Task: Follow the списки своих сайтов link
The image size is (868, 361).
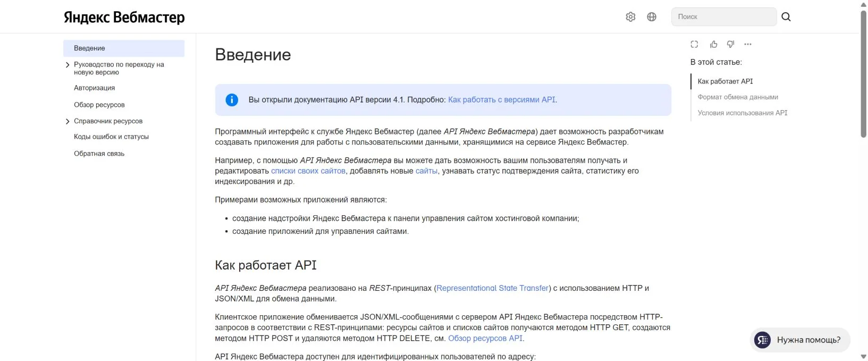Action: tap(308, 171)
